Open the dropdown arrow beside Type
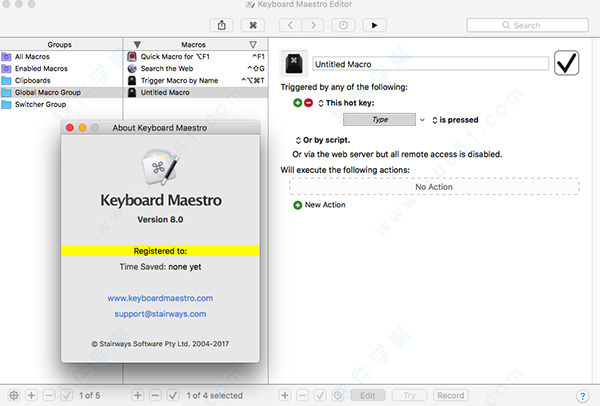This screenshot has height=406, width=600. point(422,120)
